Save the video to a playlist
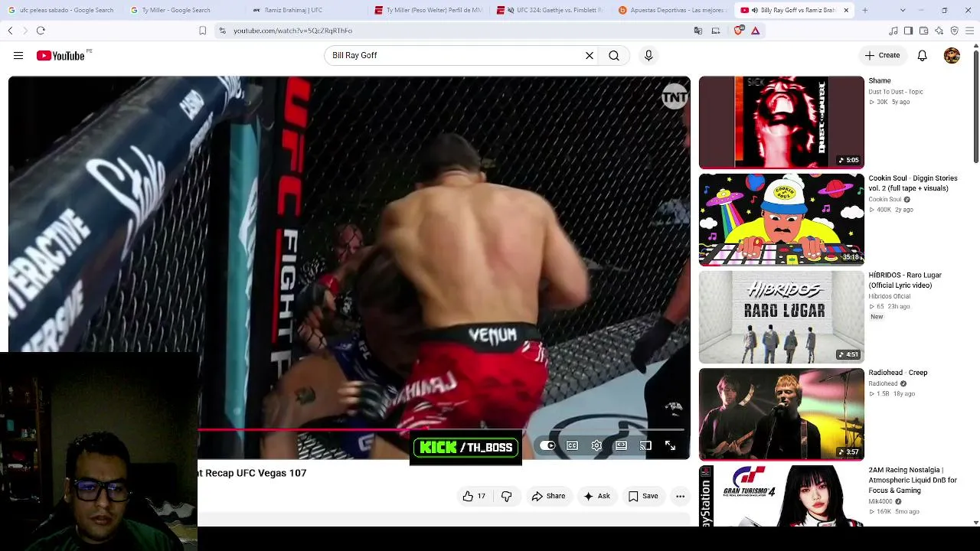 [x=643, y=496]
